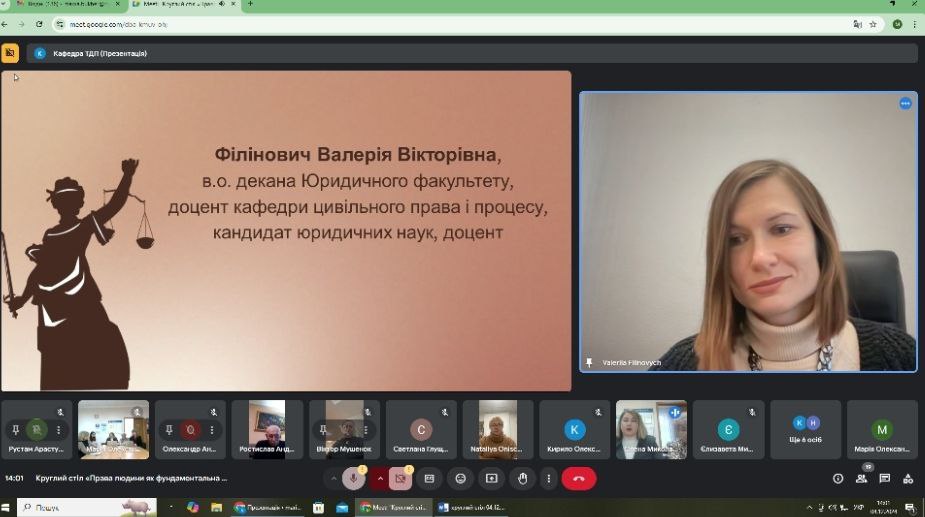This screenshot has width=925, height=517.
Task: Expand the audio settings arrow beside the microphone
Action: [x=334, y=479]
